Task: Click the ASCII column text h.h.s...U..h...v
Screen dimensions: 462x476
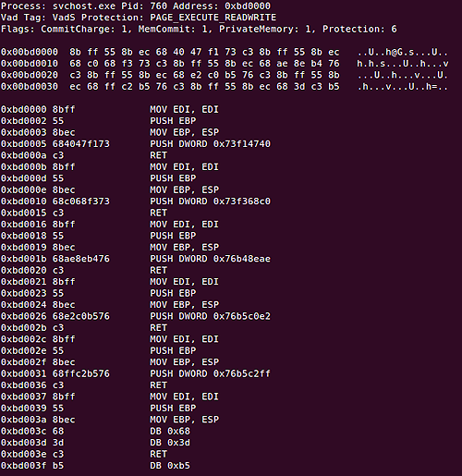Action: (403, 64)
